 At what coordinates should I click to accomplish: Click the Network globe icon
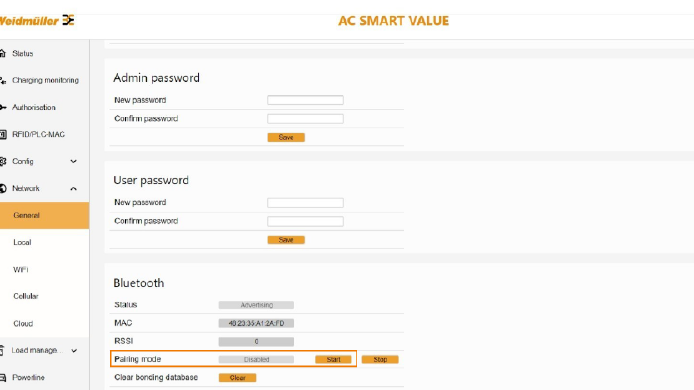3,189
